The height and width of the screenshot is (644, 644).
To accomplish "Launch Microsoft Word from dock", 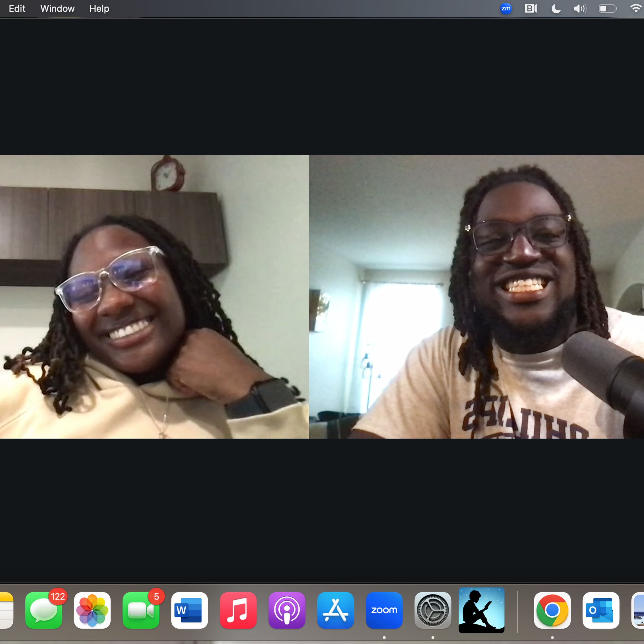I will (189, 610).
